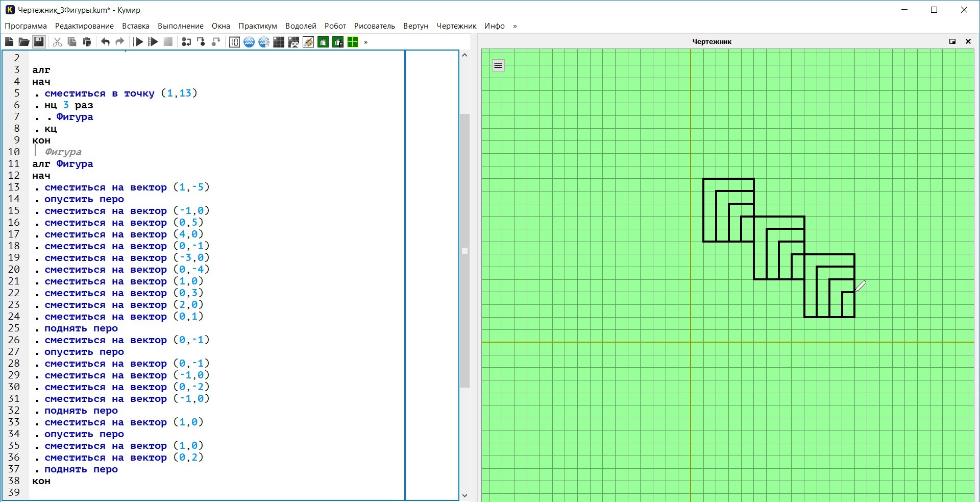Open a file with the folder icon

23,42
